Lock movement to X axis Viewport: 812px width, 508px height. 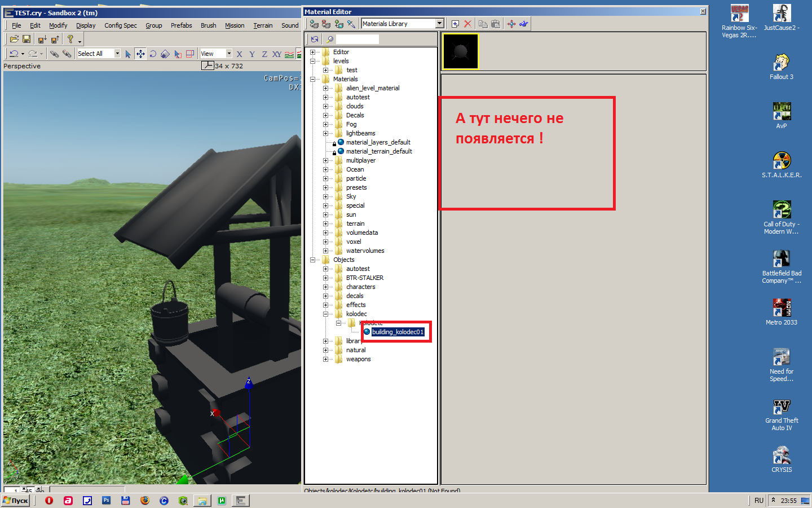pos(240,54)
